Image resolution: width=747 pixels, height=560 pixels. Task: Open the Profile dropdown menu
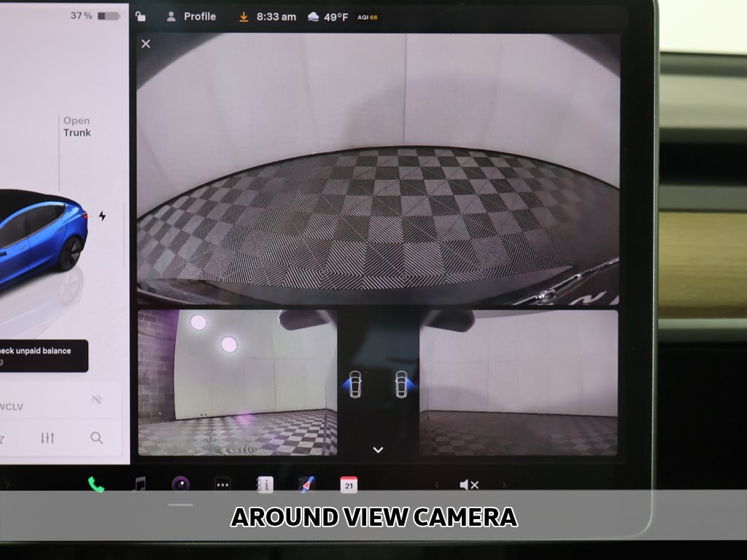pyautogui.click(x=191, y=17)
